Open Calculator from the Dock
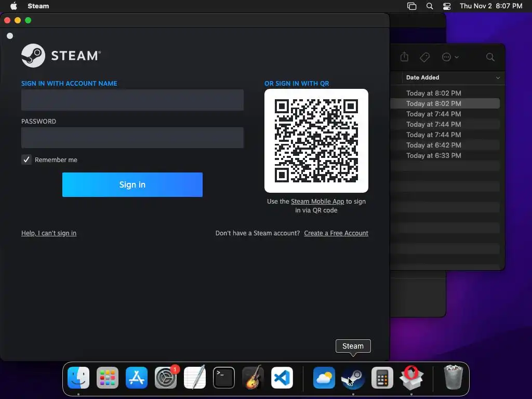The width and height of the screenshot is (532, 399). coord(382,378)
